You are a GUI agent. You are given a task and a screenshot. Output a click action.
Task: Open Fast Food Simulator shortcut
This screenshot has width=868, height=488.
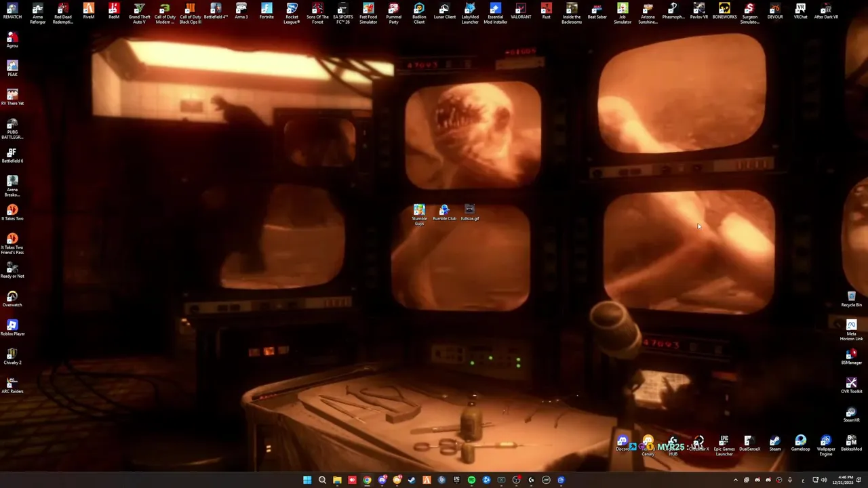(368, 13)
